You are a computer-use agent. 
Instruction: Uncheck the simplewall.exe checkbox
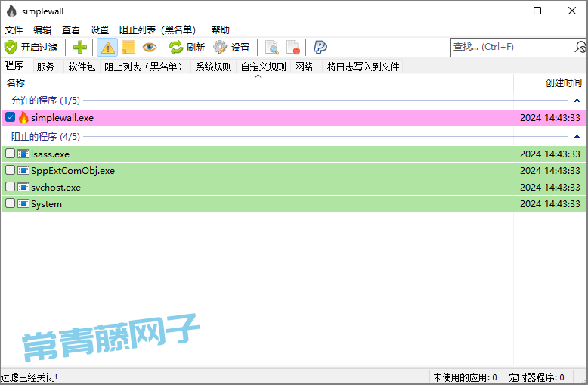tap(10, 117)
